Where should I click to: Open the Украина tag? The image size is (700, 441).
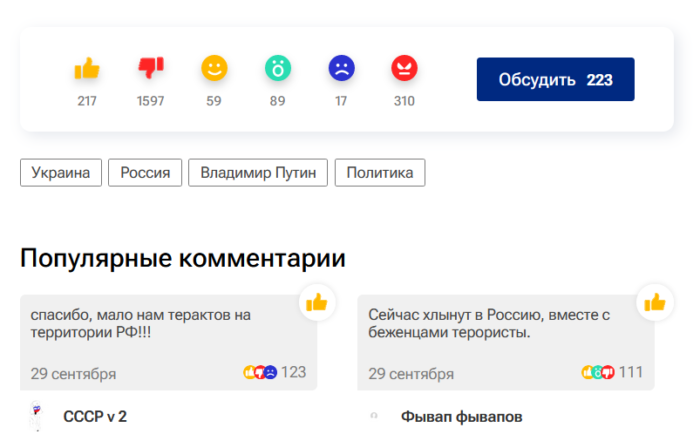[x=61, y=172]
